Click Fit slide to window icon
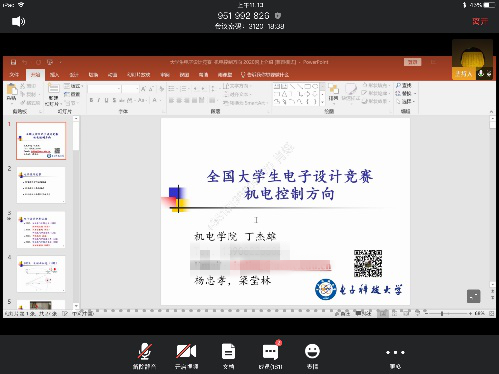This screenshot has width=499, height=374. point(492,313)
